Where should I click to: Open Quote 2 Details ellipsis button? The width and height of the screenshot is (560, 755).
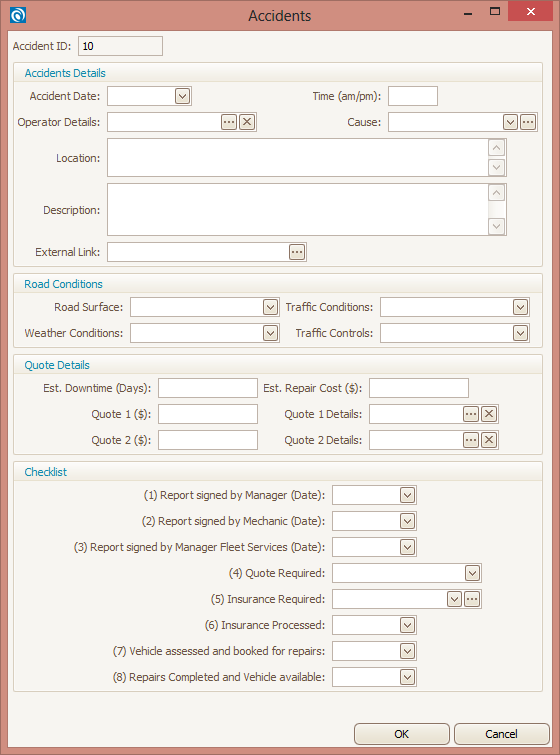(x=471, y=440)
